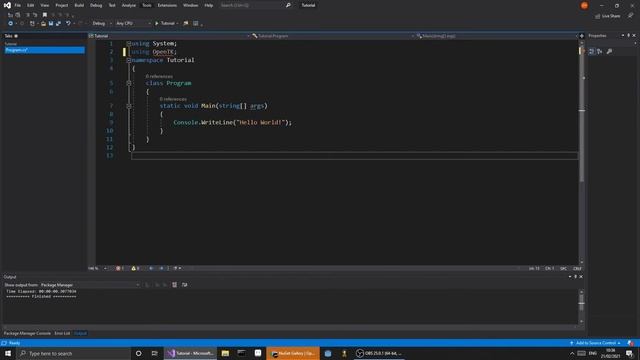Open the editor zoom percentage dropdown

[97, 268]
